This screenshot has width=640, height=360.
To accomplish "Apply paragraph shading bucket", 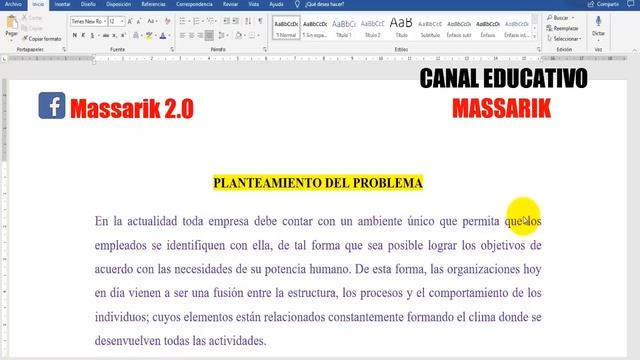I will point(239,36).
